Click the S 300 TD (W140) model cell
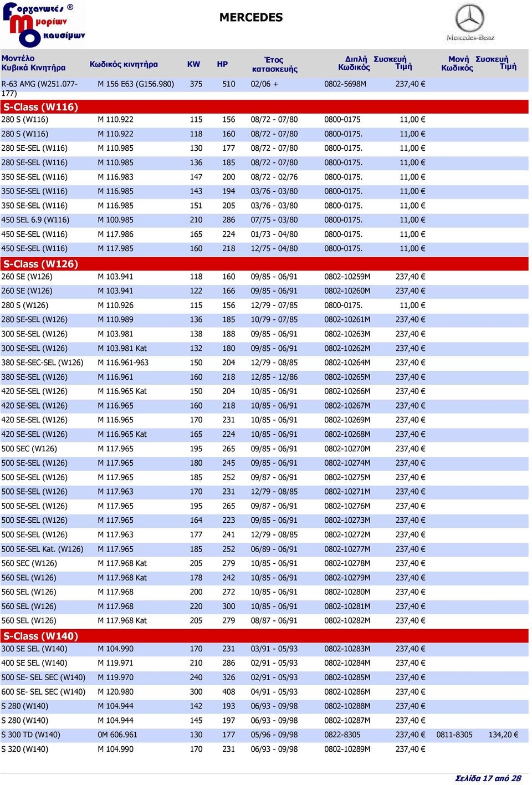 tap(30, 735)
